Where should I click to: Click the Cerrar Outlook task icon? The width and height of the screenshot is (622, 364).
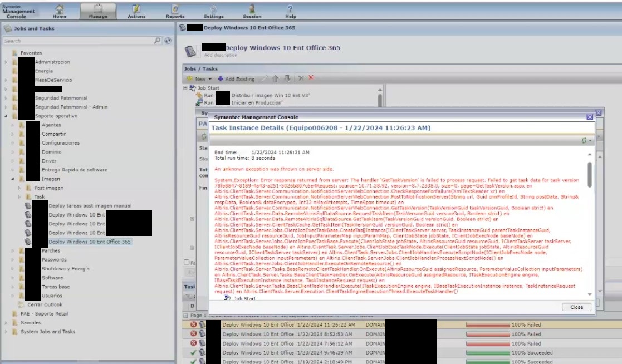coord(21,304)
